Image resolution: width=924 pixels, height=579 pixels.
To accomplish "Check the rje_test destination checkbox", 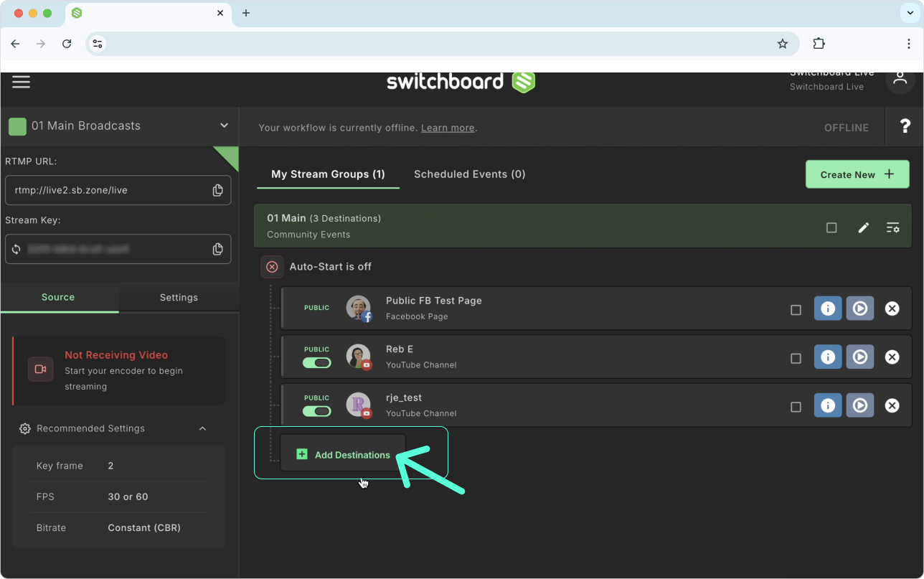I will pyautogui.click(x=796, y=407).
